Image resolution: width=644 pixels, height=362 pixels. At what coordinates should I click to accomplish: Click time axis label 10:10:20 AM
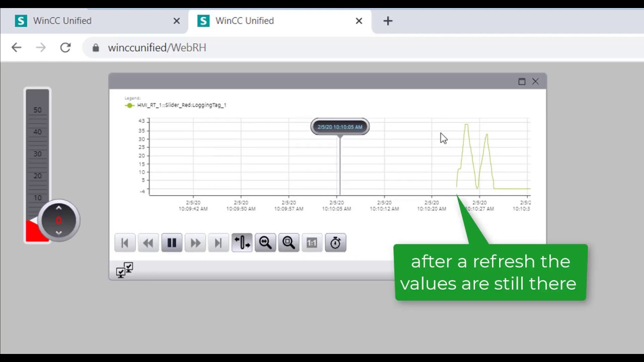432,206
